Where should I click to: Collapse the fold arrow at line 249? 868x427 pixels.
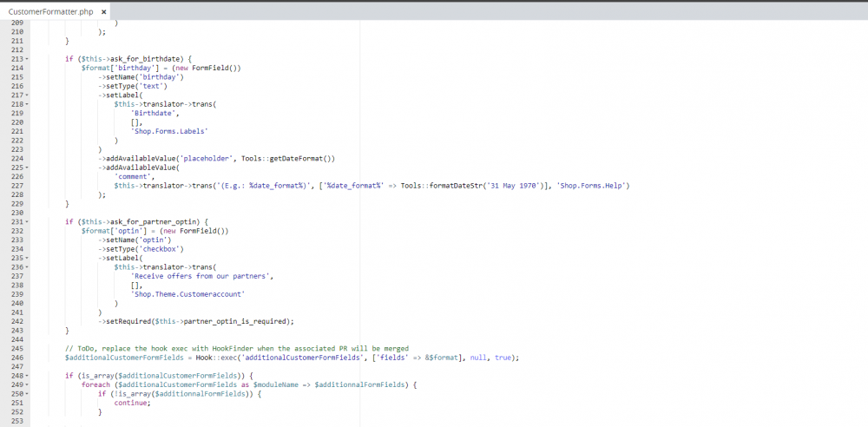point(27,385)
